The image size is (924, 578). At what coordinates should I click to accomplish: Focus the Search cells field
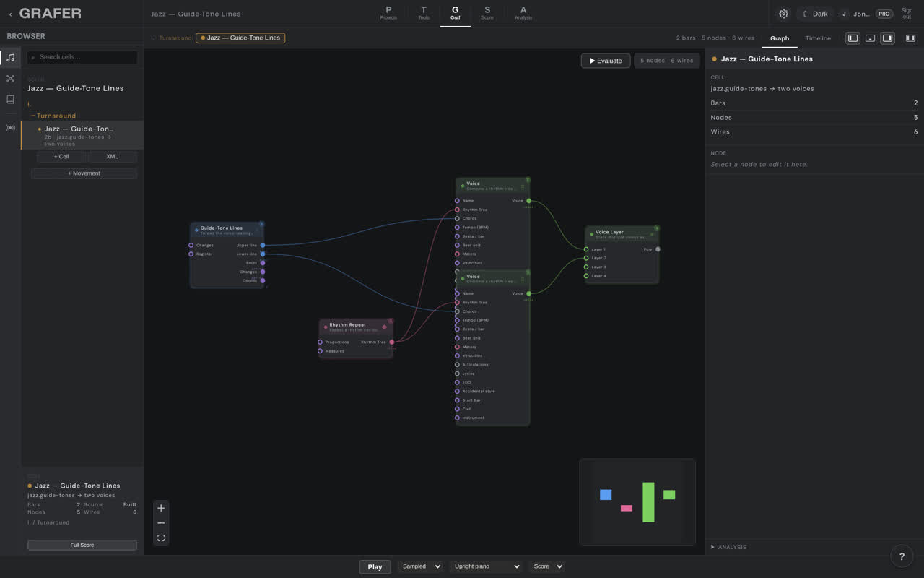pyautogui.click(x=82, y=57)
